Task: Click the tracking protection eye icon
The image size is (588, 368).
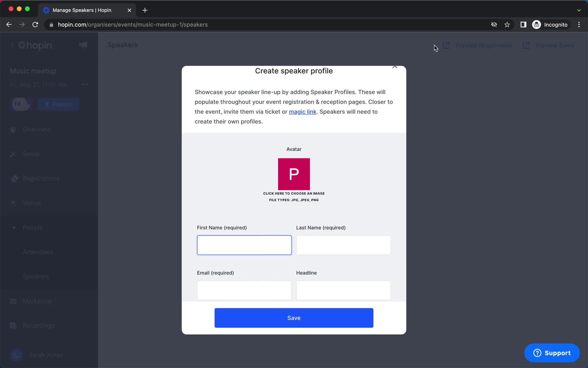Action: (494, 25)
